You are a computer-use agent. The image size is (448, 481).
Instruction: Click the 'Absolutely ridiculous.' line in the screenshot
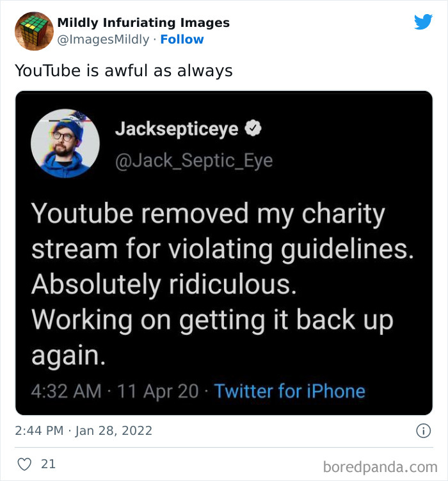pyautogui.click(x=164, y=284)
